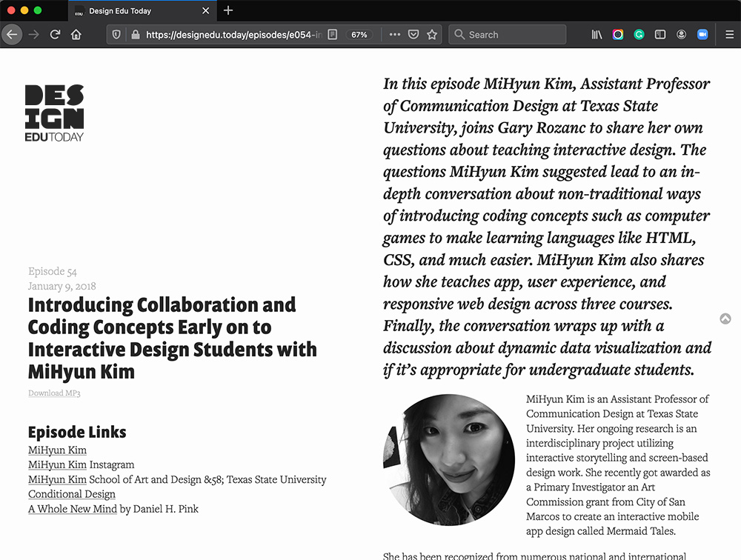The image size is (741, 560).
Task: Toggle the sidebar view button
Action: (x=660, y=35)
